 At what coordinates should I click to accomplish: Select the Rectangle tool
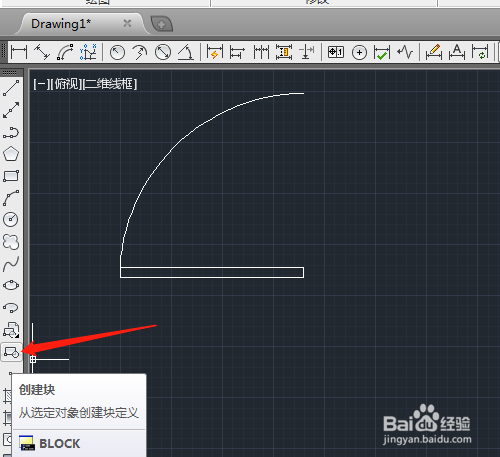point(11,176)
